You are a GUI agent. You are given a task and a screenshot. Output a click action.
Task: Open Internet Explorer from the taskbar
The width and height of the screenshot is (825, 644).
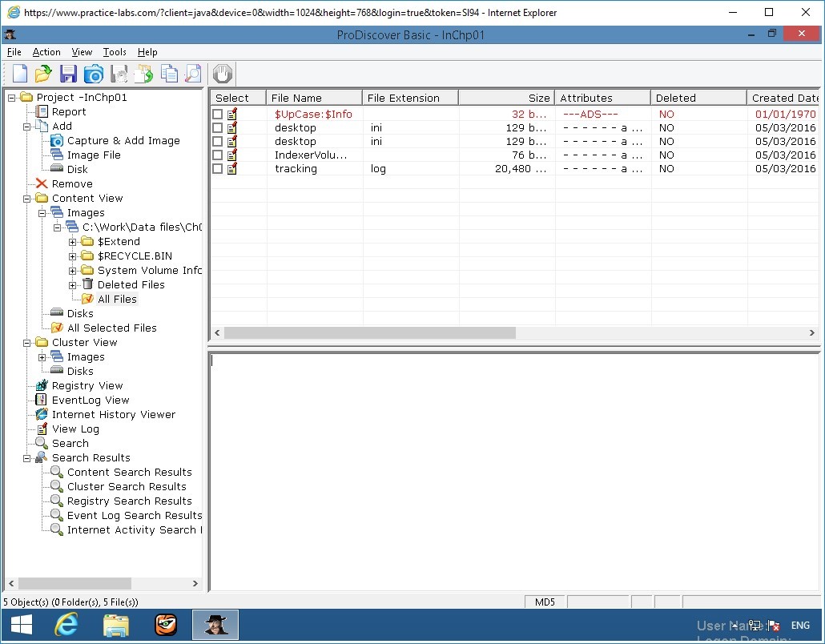(x=66, y=625)
